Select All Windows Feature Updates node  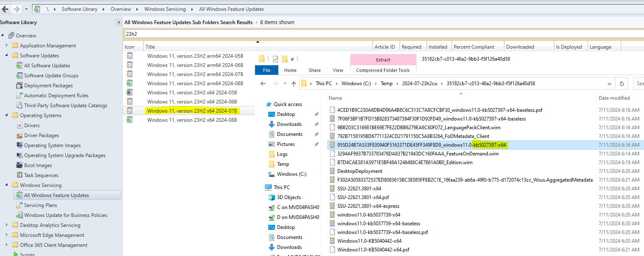(x=57, y=195)
